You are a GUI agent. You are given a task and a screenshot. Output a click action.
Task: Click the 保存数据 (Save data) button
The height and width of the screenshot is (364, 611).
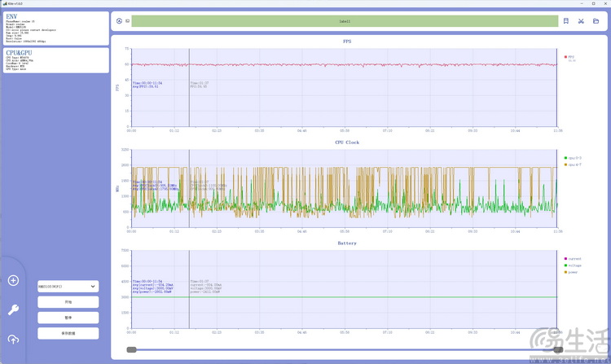(x=68, y=333)
